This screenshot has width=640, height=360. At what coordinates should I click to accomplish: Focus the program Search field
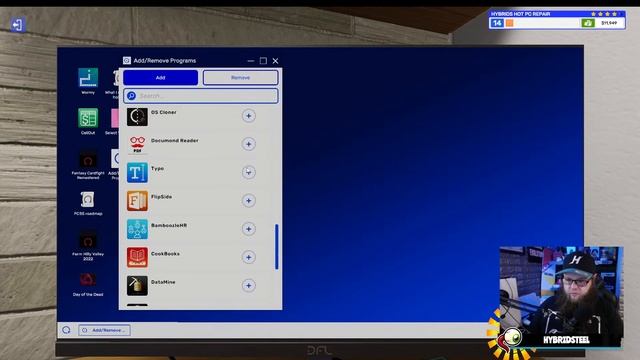(201, 96)
